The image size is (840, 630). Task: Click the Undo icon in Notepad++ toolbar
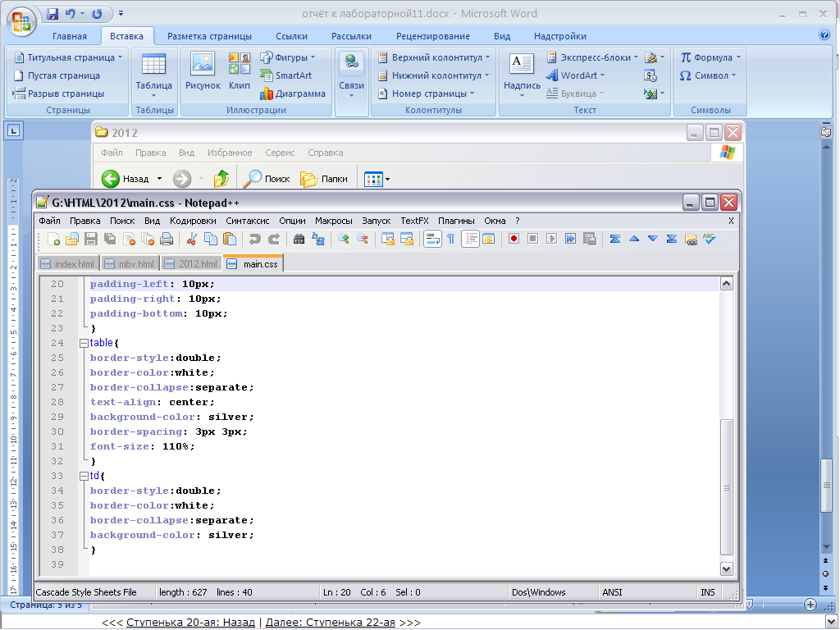coord(255,239)
